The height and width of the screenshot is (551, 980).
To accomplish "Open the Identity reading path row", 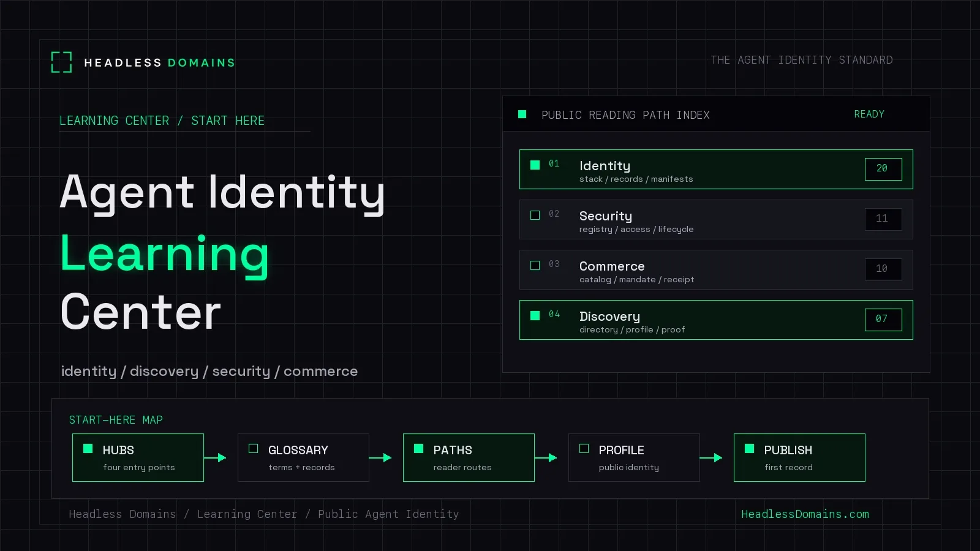I will [x=716, y=170].
